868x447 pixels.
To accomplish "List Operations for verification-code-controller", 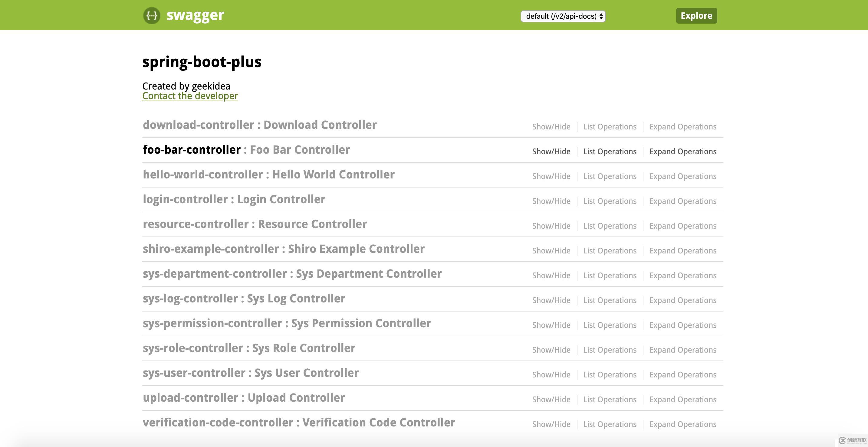I will coord(610,424).
